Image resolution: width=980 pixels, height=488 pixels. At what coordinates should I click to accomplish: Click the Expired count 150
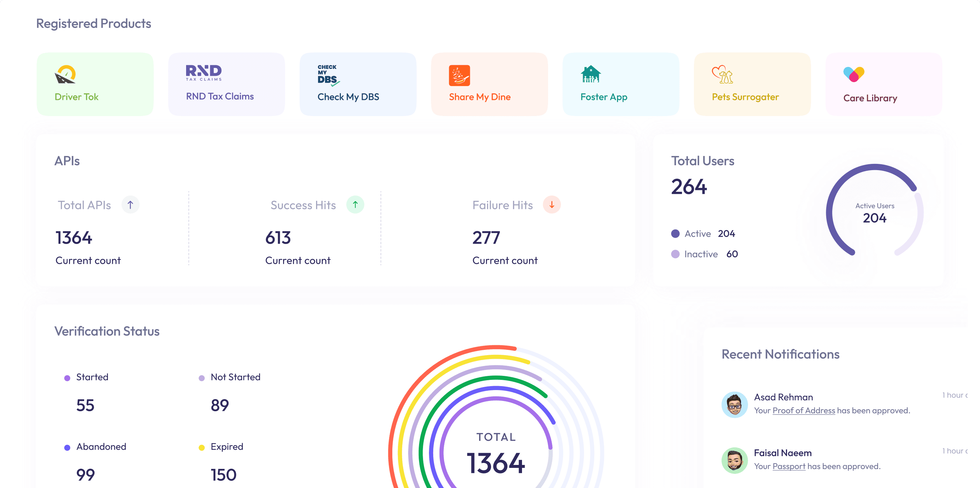[x=224, y=475]
